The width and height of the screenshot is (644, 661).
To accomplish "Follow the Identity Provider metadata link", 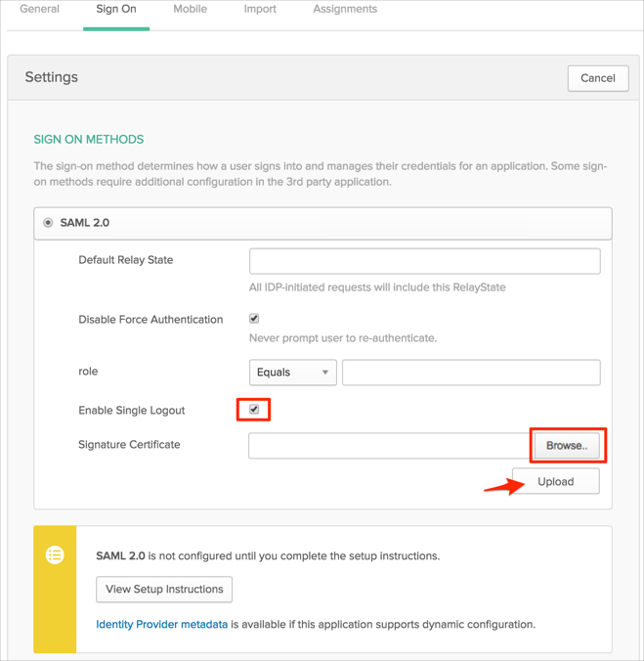I will click(161, 624).
